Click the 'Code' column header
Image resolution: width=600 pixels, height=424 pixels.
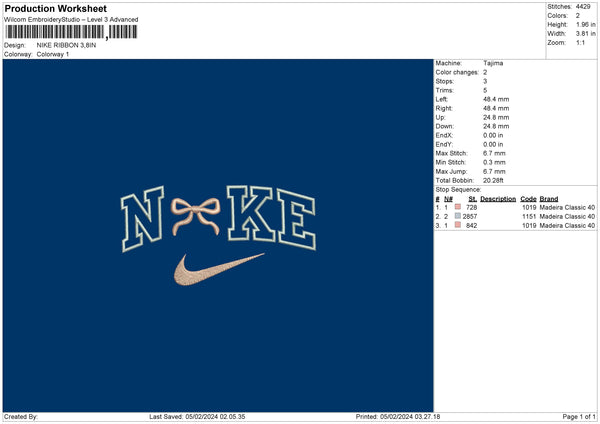click(528, 199)
